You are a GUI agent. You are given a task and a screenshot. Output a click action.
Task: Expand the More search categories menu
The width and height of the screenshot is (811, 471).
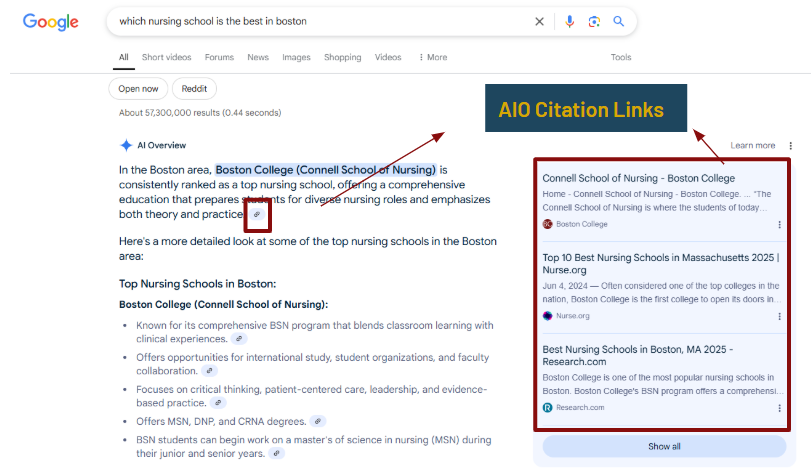coord(433,57)
